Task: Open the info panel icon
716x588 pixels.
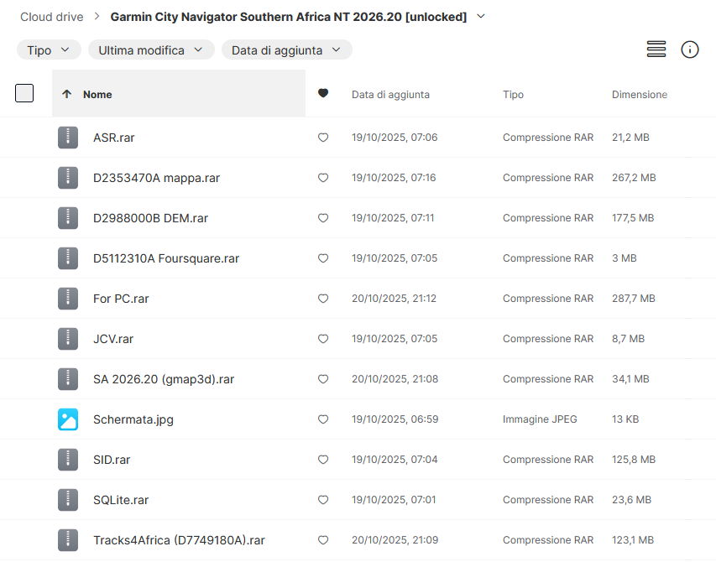Action: [x=689, y=49]
